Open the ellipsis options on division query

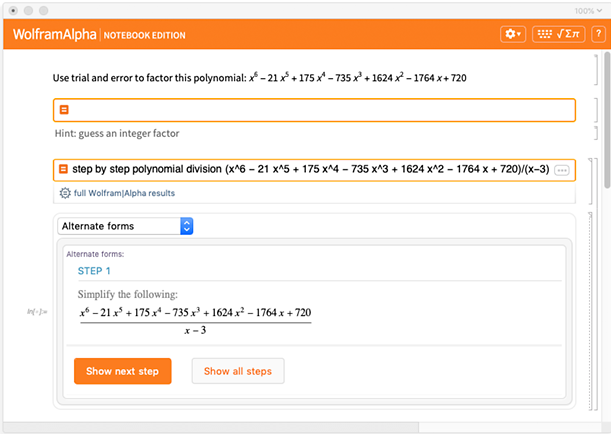pos(562,170)
